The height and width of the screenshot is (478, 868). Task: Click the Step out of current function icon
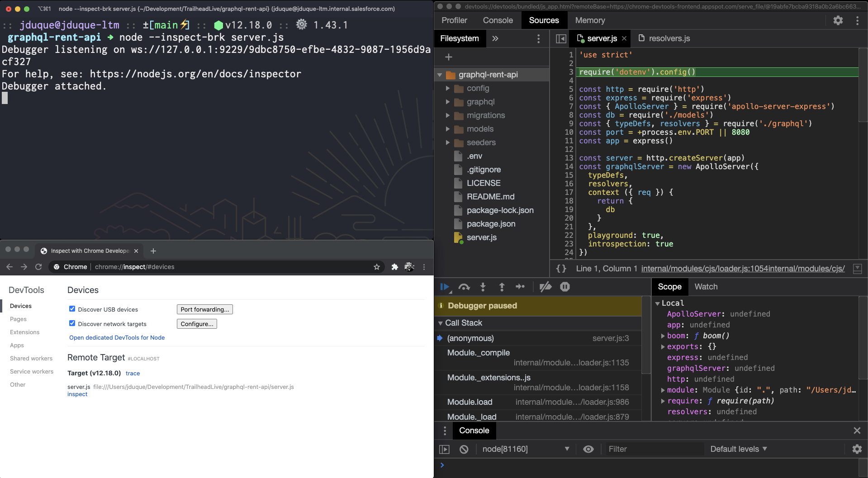click(x=502, y=287)
